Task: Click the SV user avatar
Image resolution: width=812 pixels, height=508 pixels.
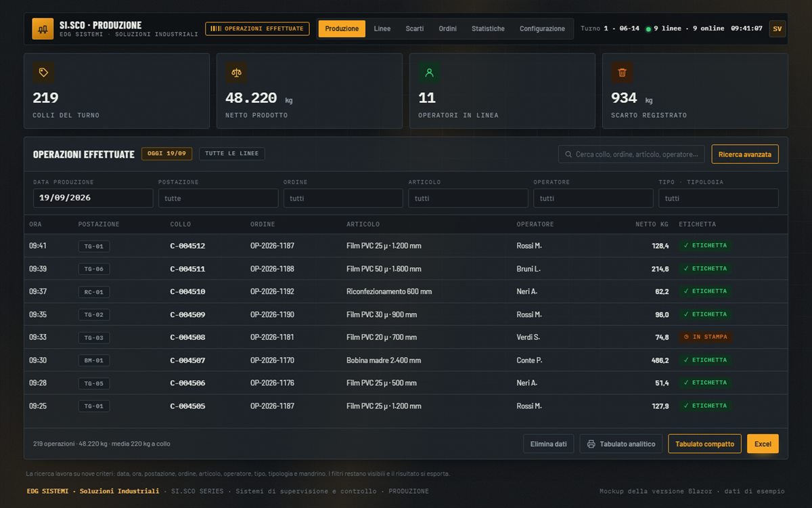Action: click(x=777, y=29)
